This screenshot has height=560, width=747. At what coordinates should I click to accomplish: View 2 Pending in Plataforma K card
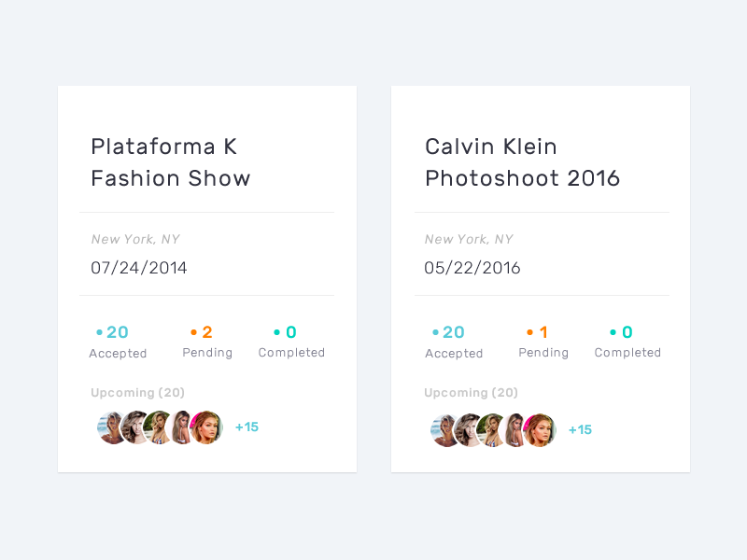pos(207,342)
